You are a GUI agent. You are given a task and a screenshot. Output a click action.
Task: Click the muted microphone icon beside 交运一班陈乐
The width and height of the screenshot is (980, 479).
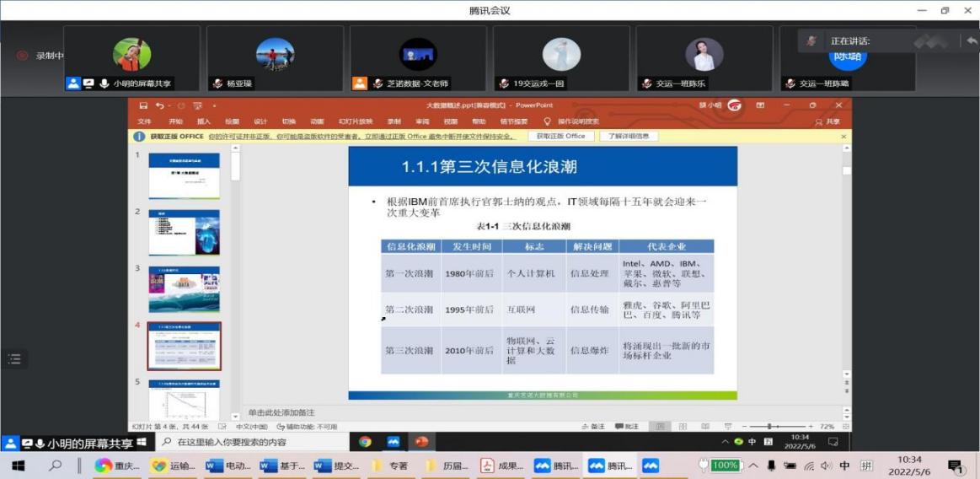(x=647, y=83)
